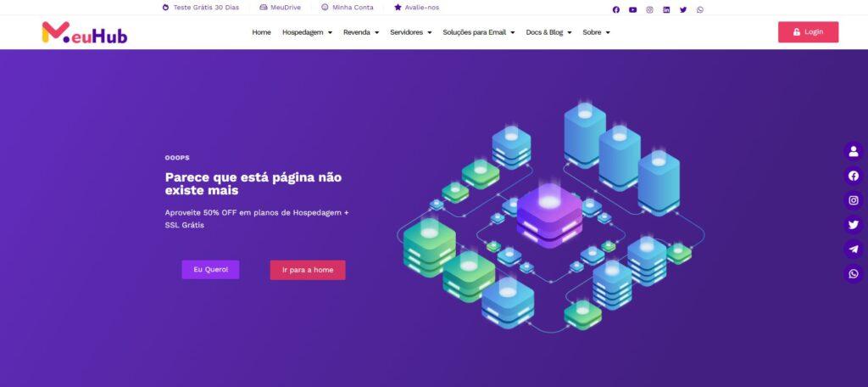Click the Login button

click(x=808, y=32)
